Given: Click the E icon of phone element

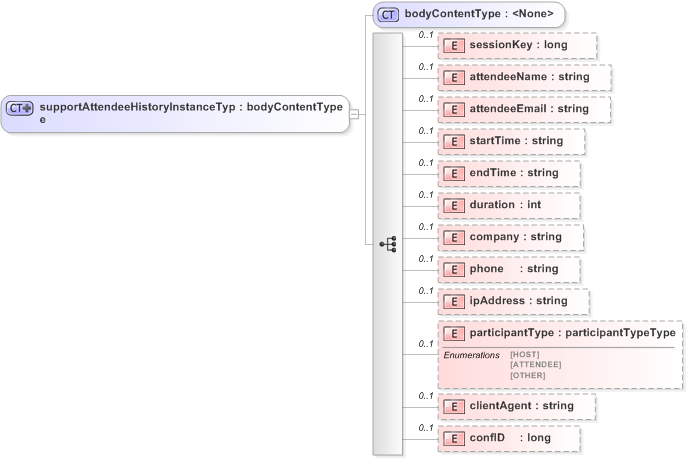Looking at the screenshot, I should (x=454, y=269).
